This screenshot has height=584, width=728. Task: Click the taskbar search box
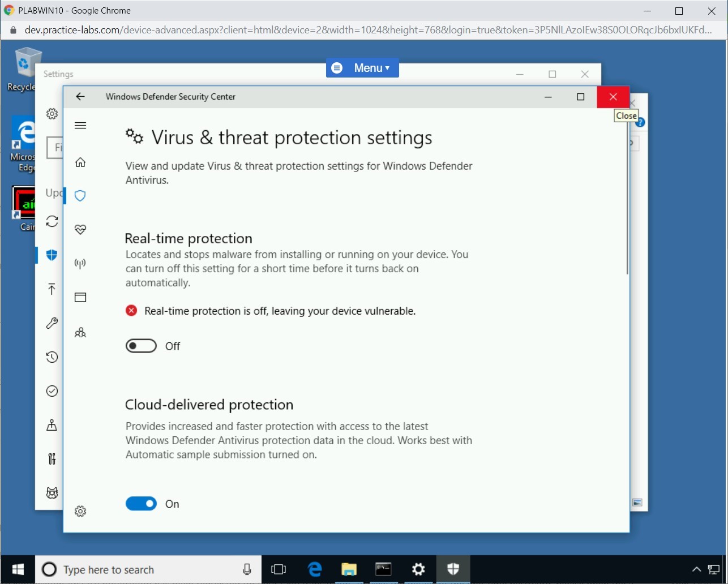tap(147, 569)
